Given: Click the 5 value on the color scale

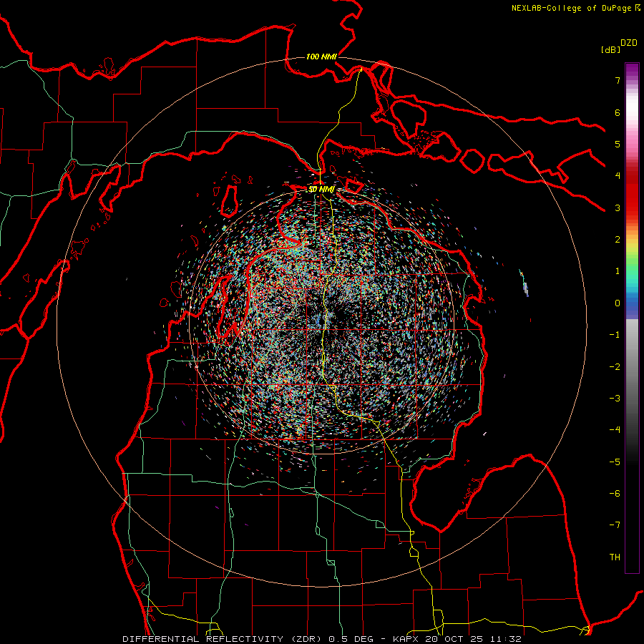Looking at the screenshot, I should click(618, 144).
